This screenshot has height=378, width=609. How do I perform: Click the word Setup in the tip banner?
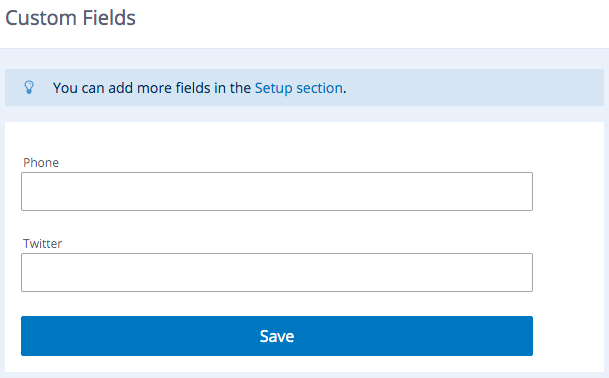(x=273, y=88)
